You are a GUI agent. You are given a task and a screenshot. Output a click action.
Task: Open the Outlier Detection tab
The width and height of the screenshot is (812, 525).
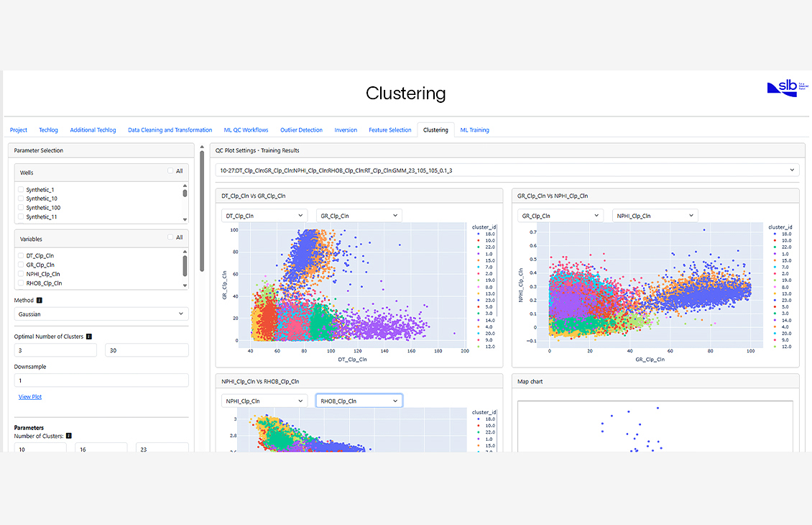pyautogui.click(x=301, y=130)
